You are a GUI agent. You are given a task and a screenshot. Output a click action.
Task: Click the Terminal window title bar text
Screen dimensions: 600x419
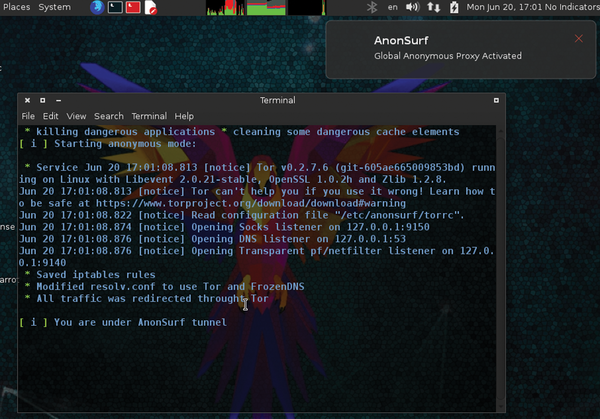(277, 100)
